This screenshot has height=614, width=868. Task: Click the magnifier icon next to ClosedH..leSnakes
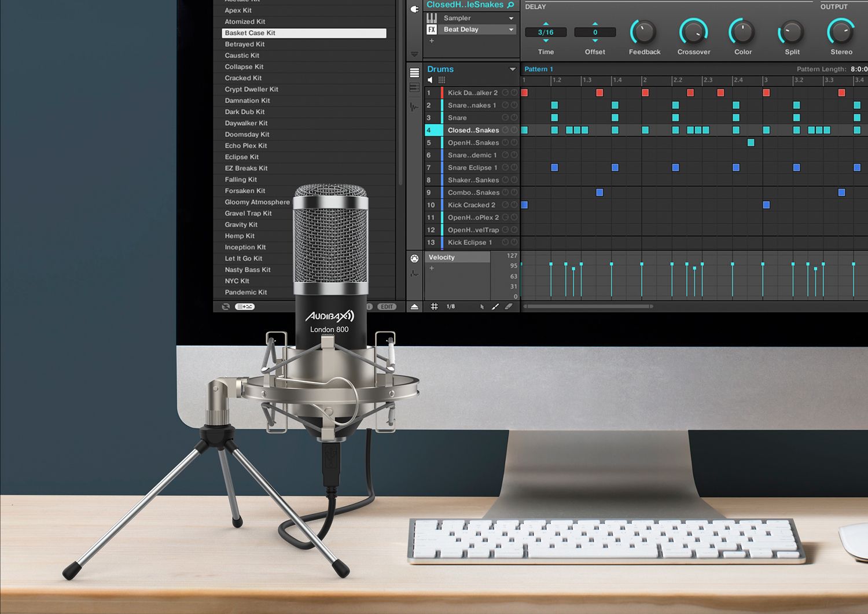[510, 5]
